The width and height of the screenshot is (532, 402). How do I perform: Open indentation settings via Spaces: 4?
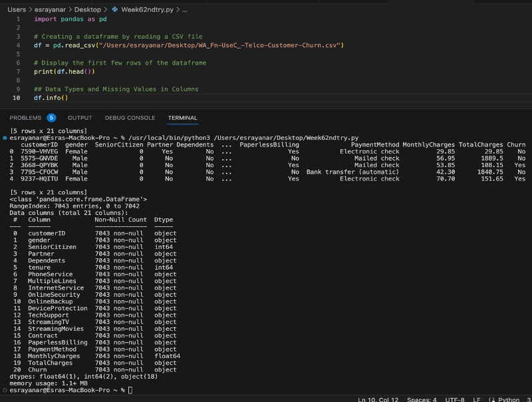422,399
